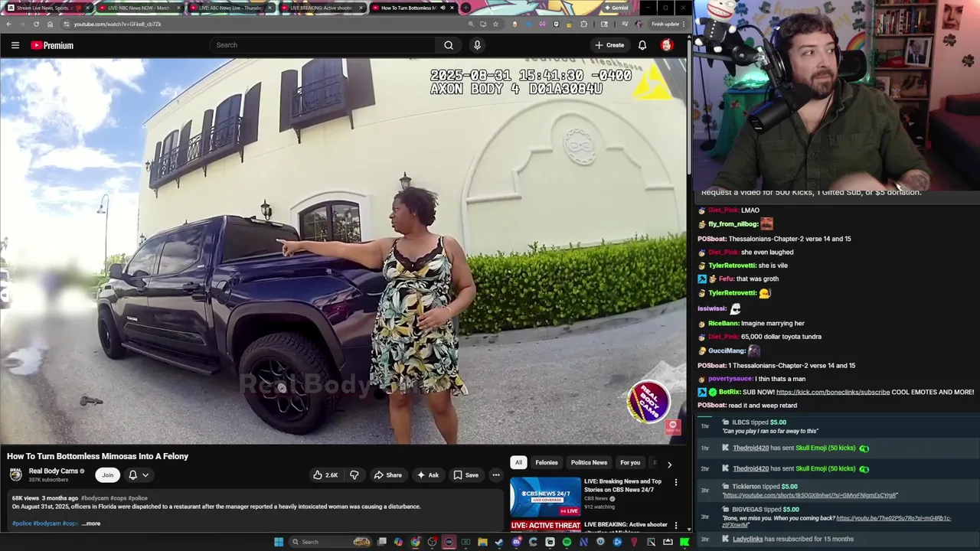The width and height of the screenshot is (980, 551).
Task: Save the video to a playlist
Action: [x=465, y=475]
